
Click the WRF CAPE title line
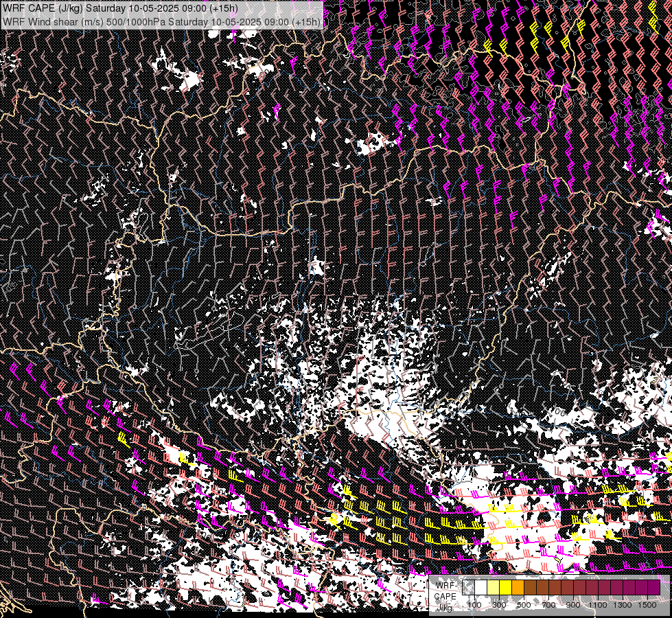pos(120,8)
